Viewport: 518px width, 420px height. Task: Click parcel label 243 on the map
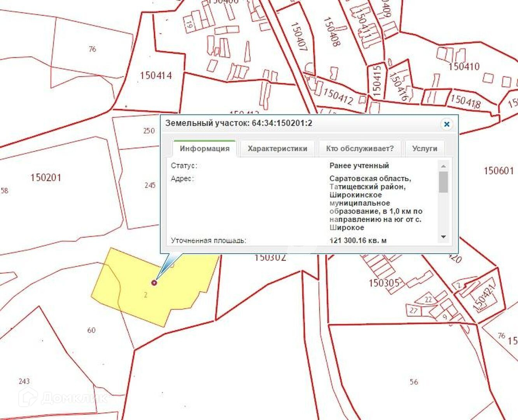pyautogui.click(x=24, y=381)
